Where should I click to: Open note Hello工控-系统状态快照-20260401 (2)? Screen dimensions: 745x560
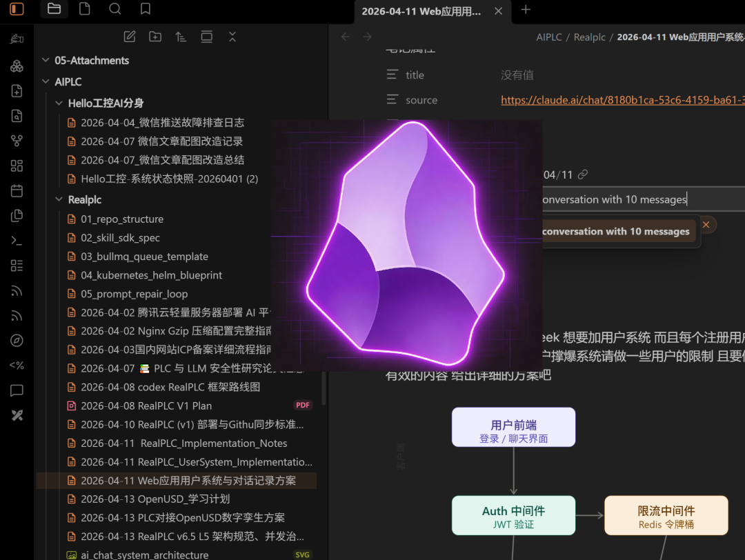pos(169,179)
